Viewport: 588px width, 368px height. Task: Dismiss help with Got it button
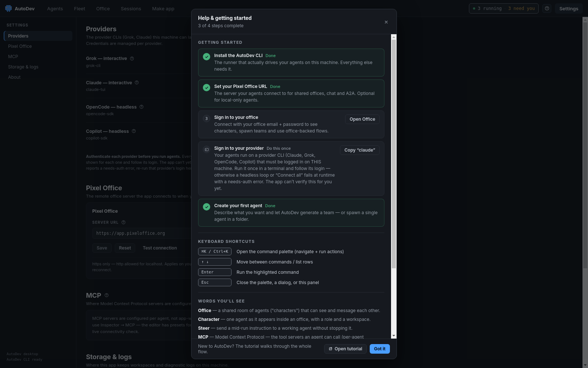coord(380,349)
